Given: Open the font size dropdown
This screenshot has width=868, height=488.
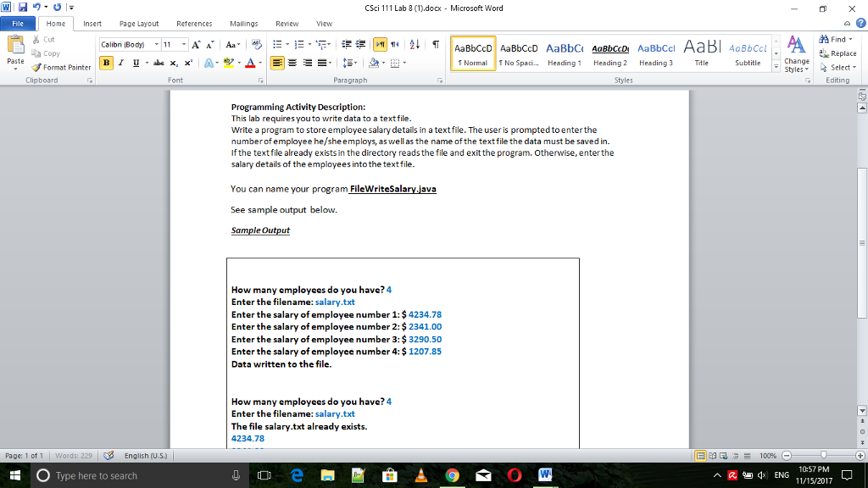Looking at the screenshot, I should [x=185, y=43].
